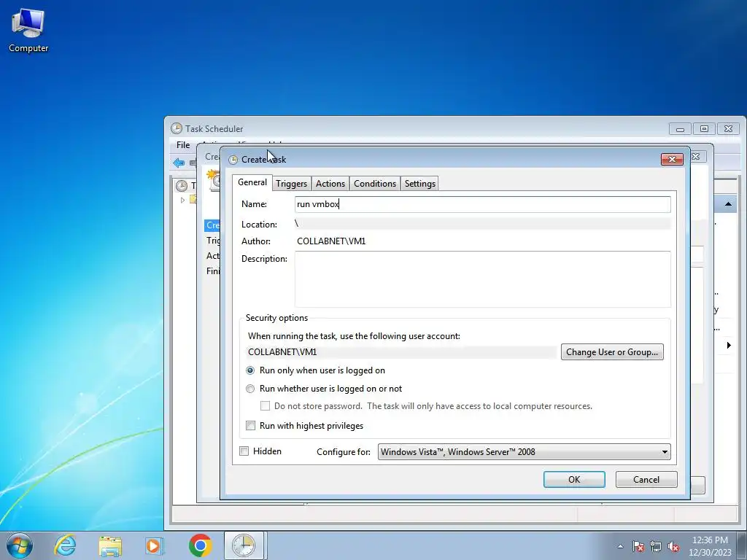Confirm the task with OK

[x=574, y=480]
